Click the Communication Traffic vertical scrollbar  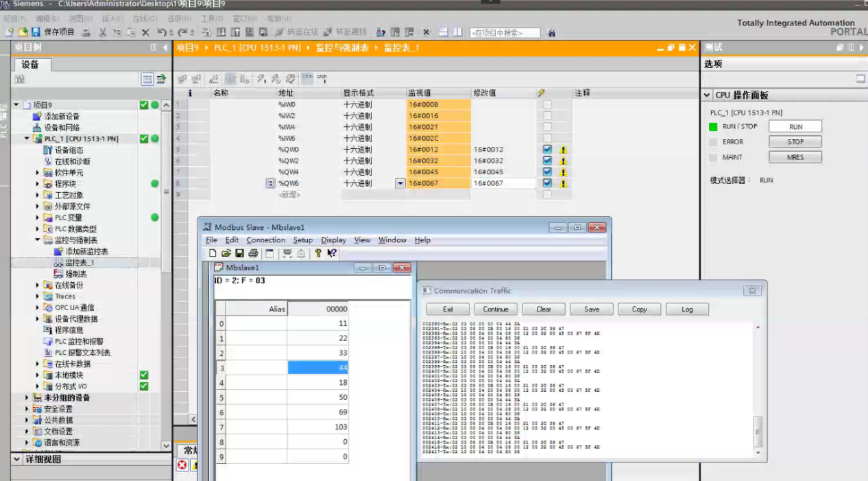(x=758, y=389)
